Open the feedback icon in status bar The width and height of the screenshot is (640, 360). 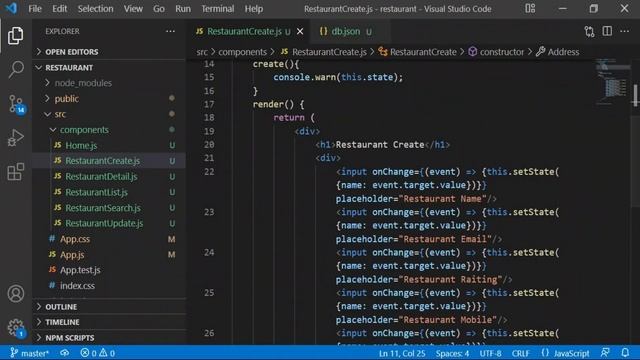tap(605, 353)
